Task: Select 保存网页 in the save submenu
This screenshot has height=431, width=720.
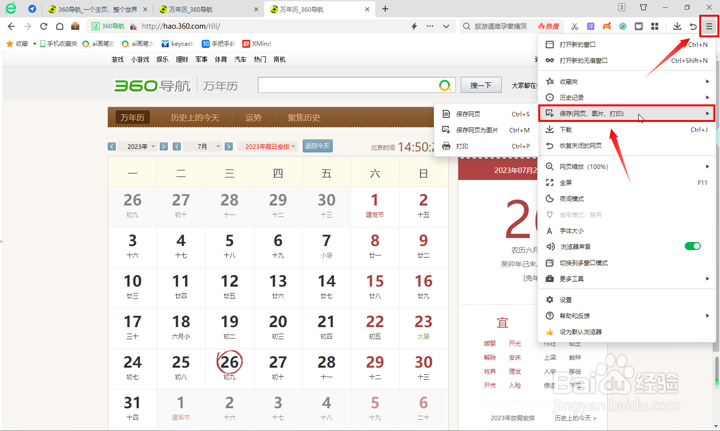Action: coord(485,114)
